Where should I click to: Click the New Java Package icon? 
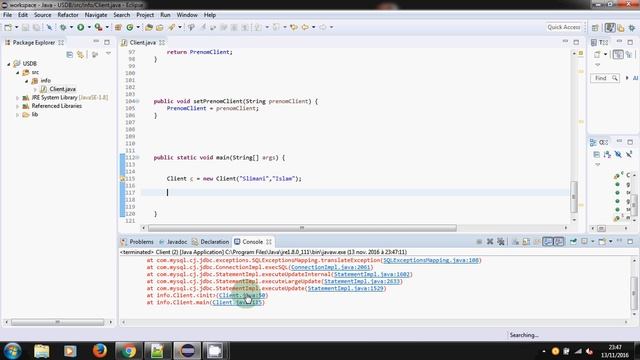[x=118, y=27]
